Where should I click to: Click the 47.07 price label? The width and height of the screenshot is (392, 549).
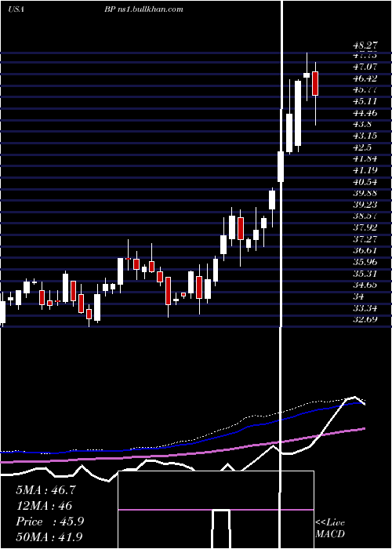[x=365, y=67]
